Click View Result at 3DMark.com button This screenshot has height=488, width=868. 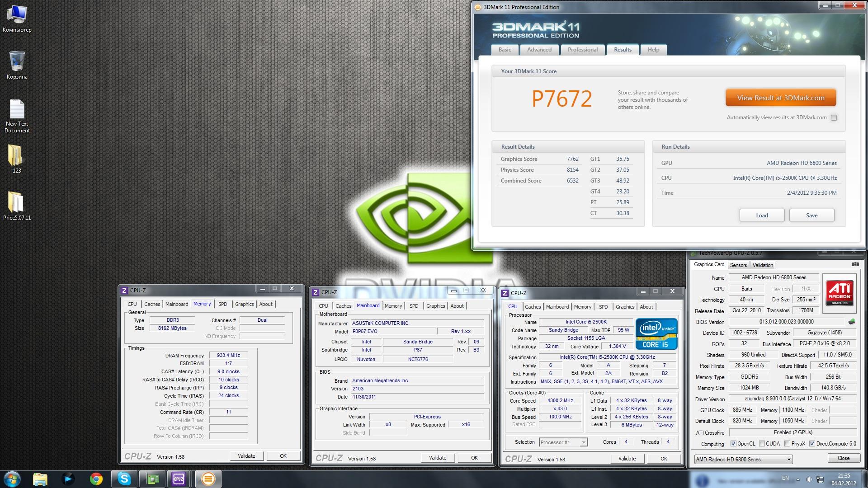click(x=780, y=98)
